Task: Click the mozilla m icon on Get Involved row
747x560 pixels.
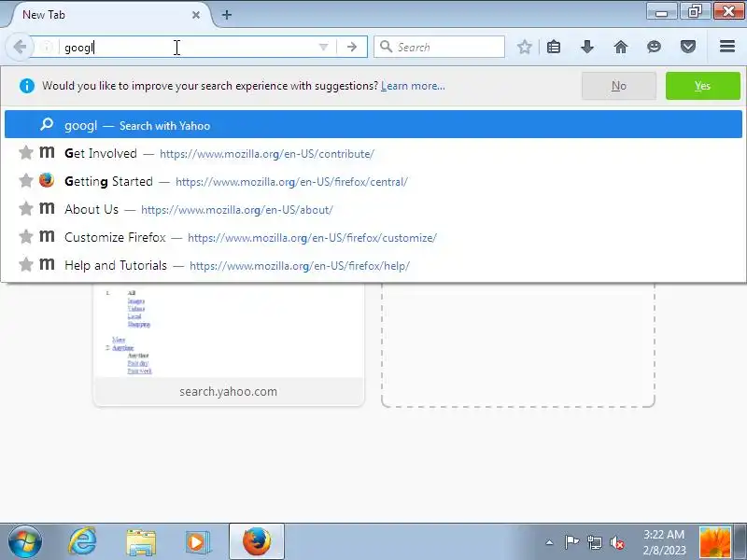Action: click(47, 152)
